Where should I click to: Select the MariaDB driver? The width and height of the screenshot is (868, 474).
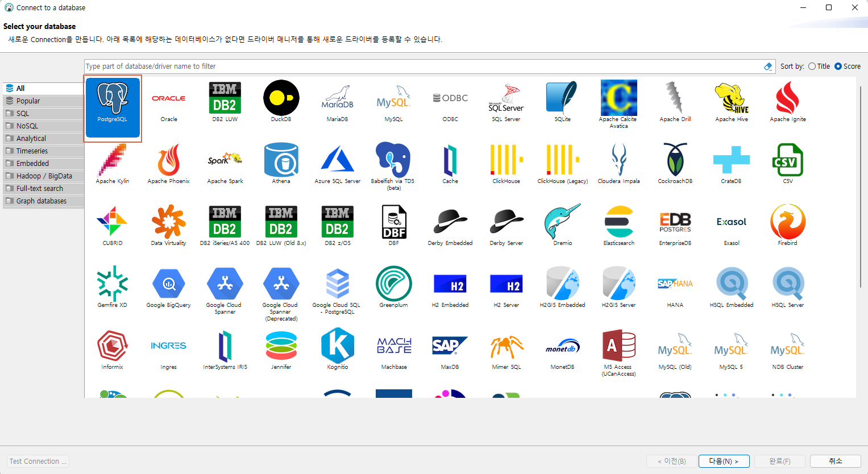point(338,102)
